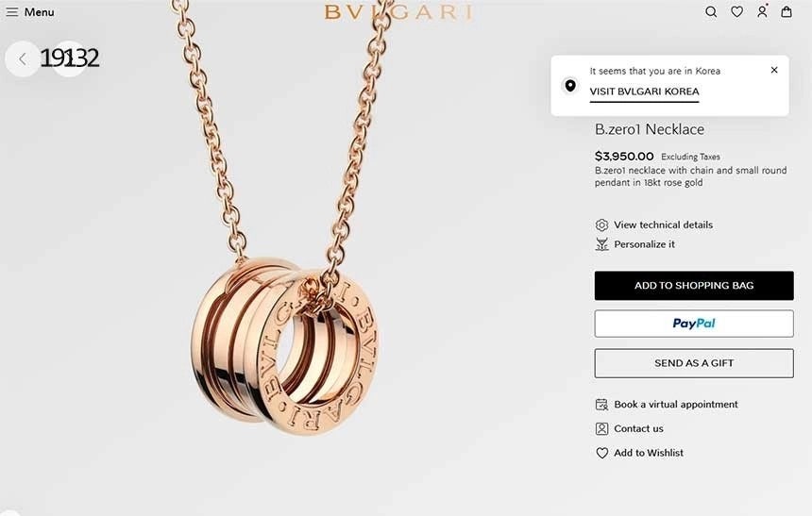Open wishlist heart icon in header

[736, 12]
